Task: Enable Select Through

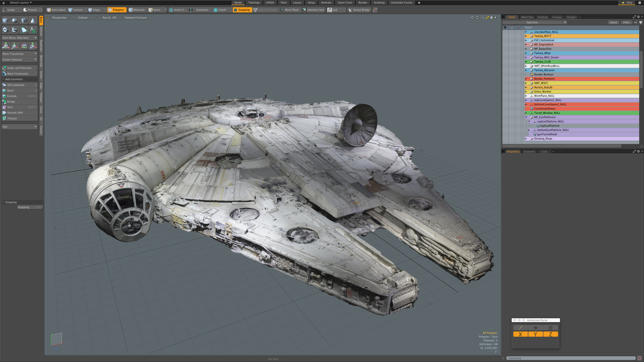Action: click(x=265, y=10)
